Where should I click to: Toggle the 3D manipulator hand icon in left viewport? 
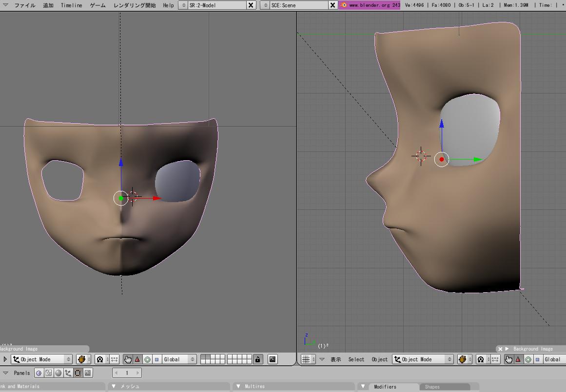128,359
